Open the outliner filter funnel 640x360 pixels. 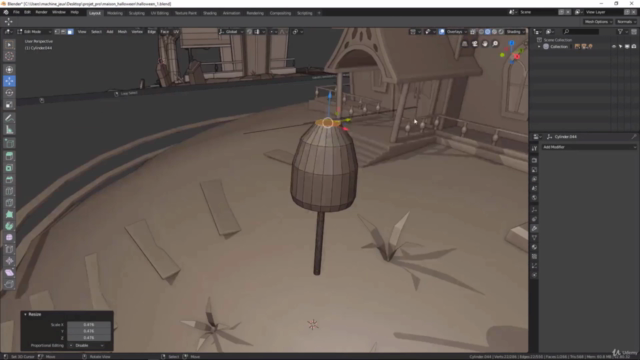(620, 31)
